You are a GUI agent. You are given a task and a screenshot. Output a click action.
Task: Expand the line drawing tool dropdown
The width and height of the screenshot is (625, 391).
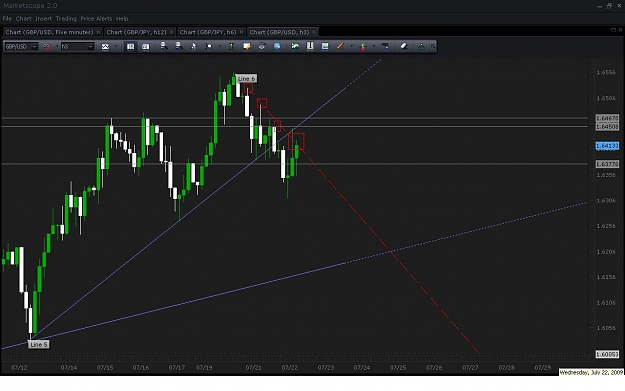pos(352,47)
